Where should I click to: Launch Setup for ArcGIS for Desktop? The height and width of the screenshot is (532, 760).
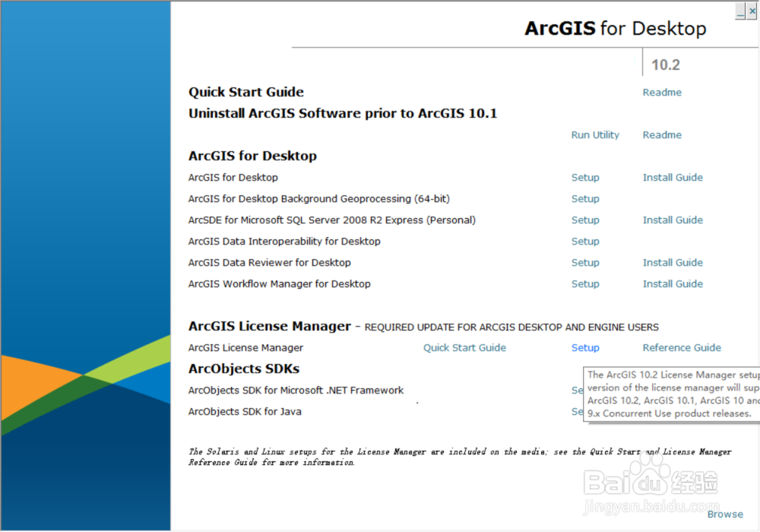585,177
